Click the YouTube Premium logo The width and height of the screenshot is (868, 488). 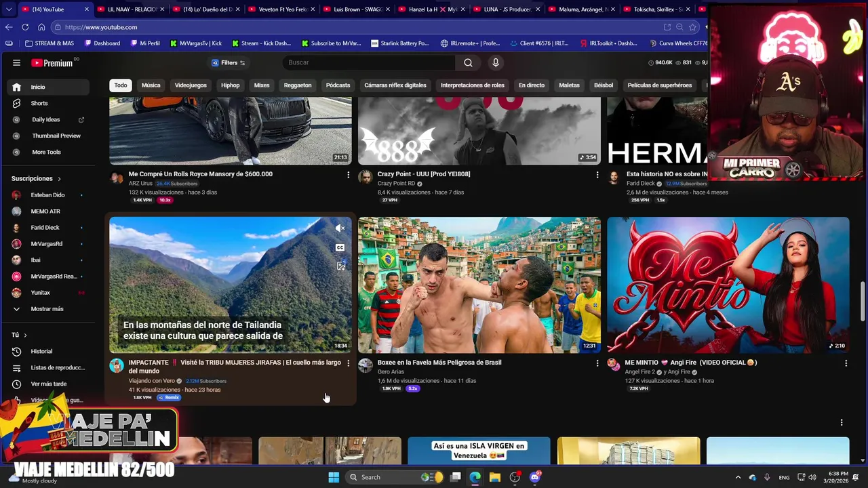click(x=52, y=62)
